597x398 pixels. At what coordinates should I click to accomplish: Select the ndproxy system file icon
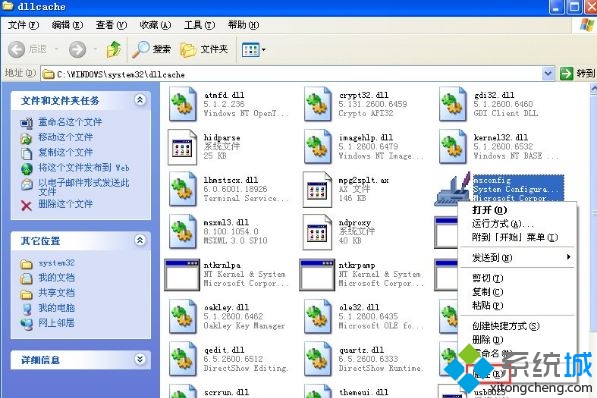(318, 232)
